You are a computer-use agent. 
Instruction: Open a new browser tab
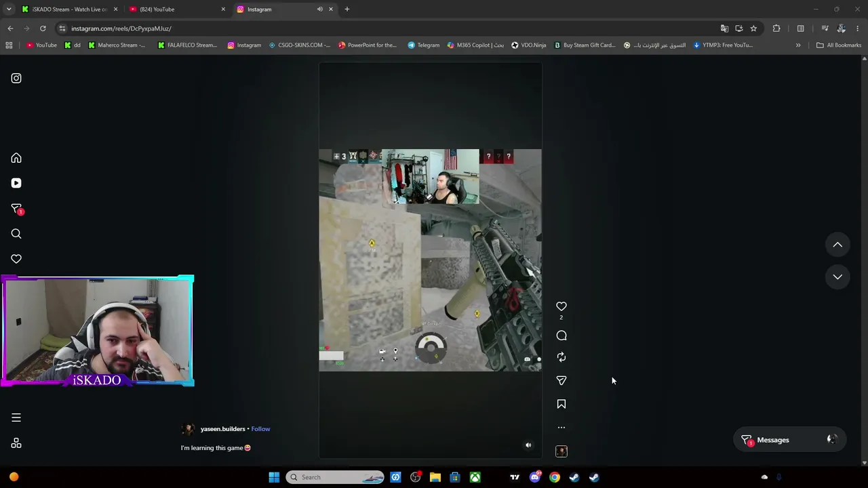[347, 9]
